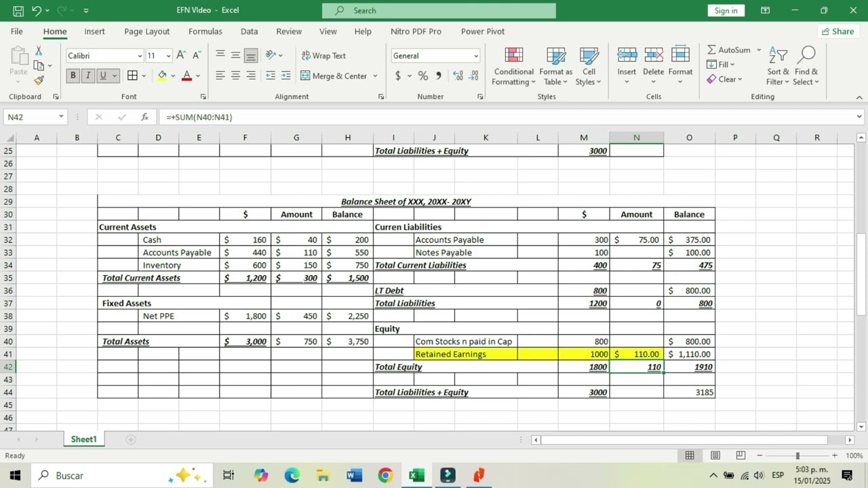Image resolution: width=868 pixels, height=488 pixels.
Task: Open the Insert tab
Action: pyautogui.click(x=94, y=31)
